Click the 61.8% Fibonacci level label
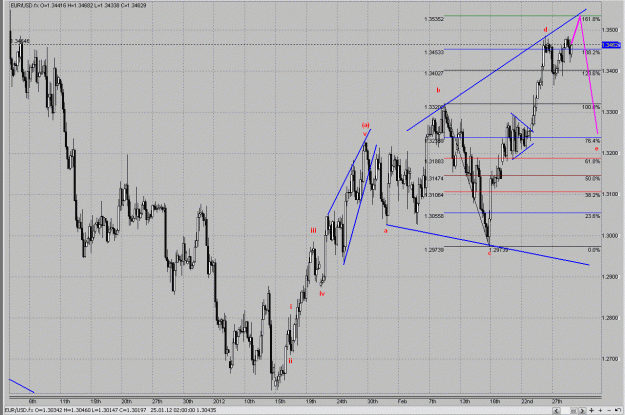The width and height of the screenshot is (625, 415). click(x=592, y=161)
